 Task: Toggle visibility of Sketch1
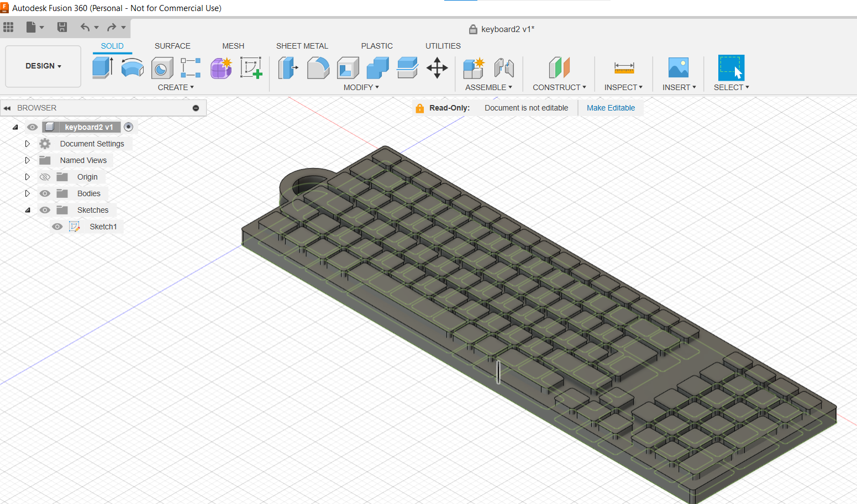coord(57,226)
